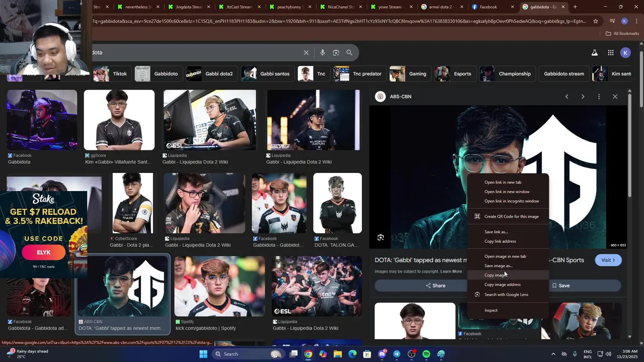644x362 pixels.
Task: Open Chrome media controls icon in toolbar
Action: [612, 21]
